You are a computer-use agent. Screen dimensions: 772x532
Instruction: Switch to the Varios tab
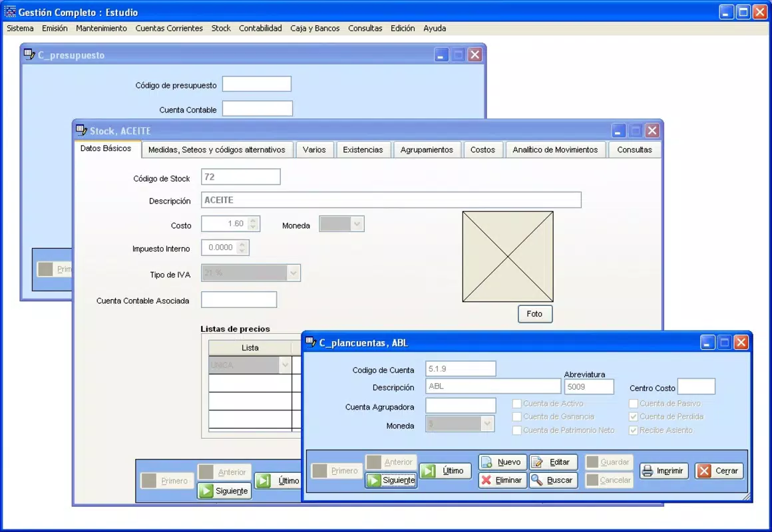314,150
